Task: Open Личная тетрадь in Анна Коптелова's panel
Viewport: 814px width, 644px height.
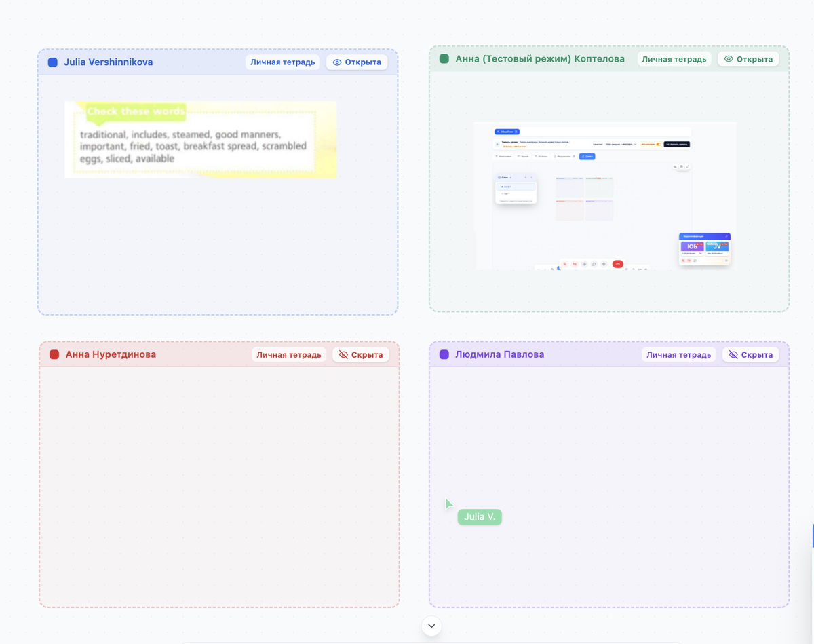Action: pyautogui.click(x=674, y=59)
